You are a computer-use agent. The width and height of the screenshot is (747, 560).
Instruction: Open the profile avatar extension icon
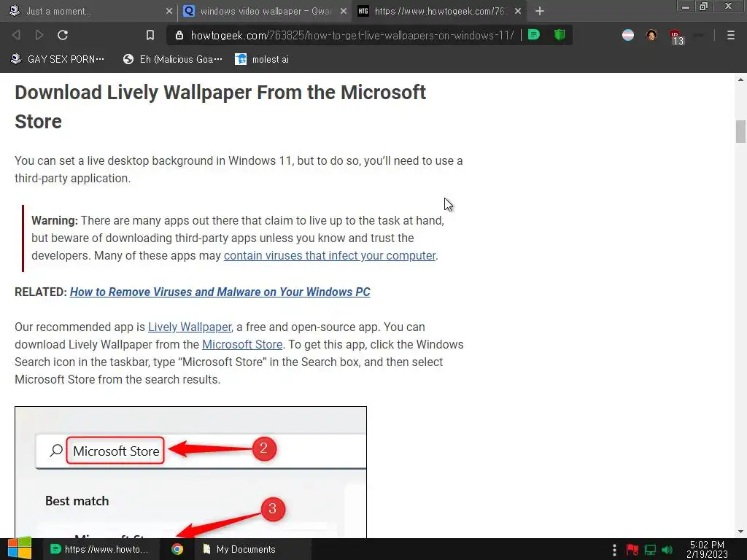[x=651, y=35]
